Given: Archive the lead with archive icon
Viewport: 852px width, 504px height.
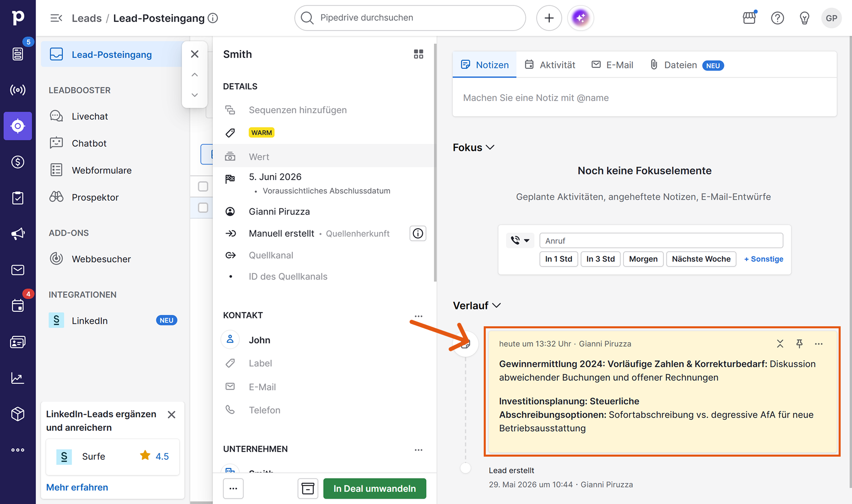Looking at the screenshot, I should [x=308, y=489].
